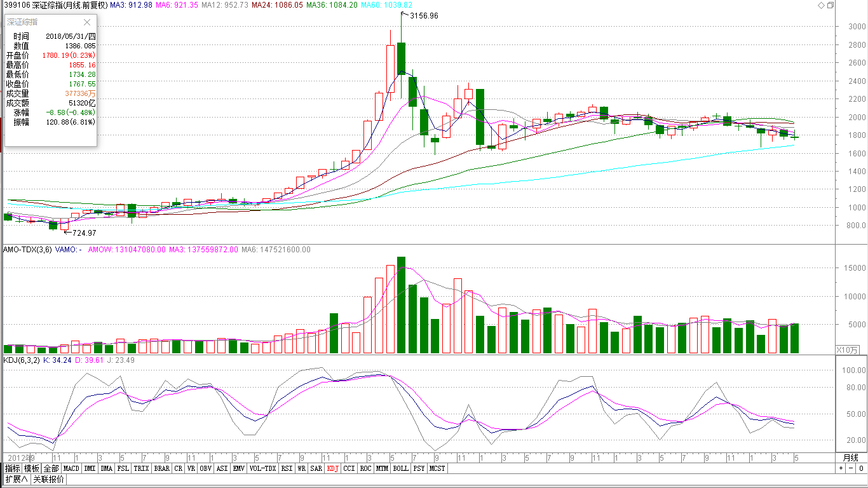Click the AMOW: 131047080.00 value

tap(126, 250)
